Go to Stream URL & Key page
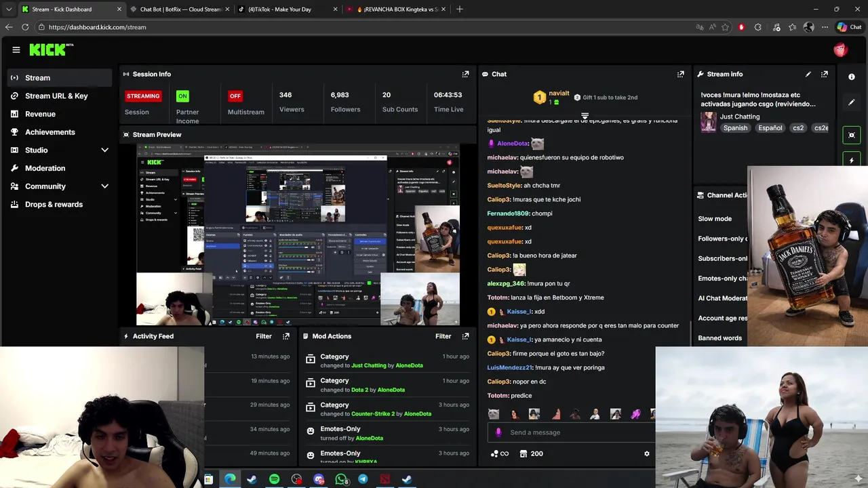Image resolution: width=868 pixels, height=488 pixels. tap(60, 96)
